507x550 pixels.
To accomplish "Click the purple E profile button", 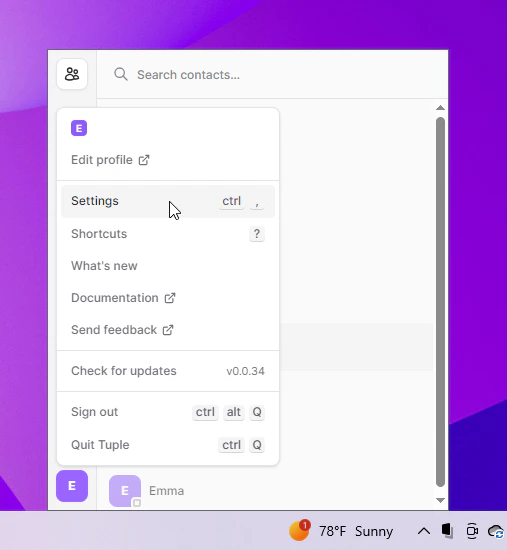I will 72,486.
